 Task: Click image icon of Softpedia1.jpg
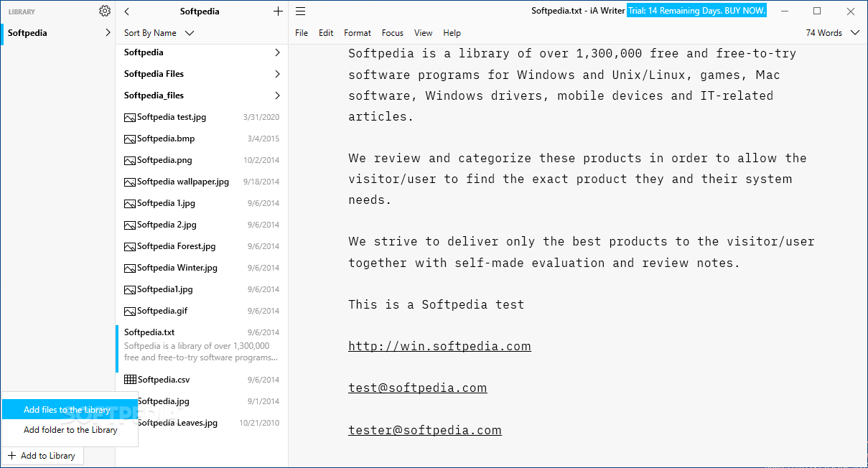coord(130,289)
